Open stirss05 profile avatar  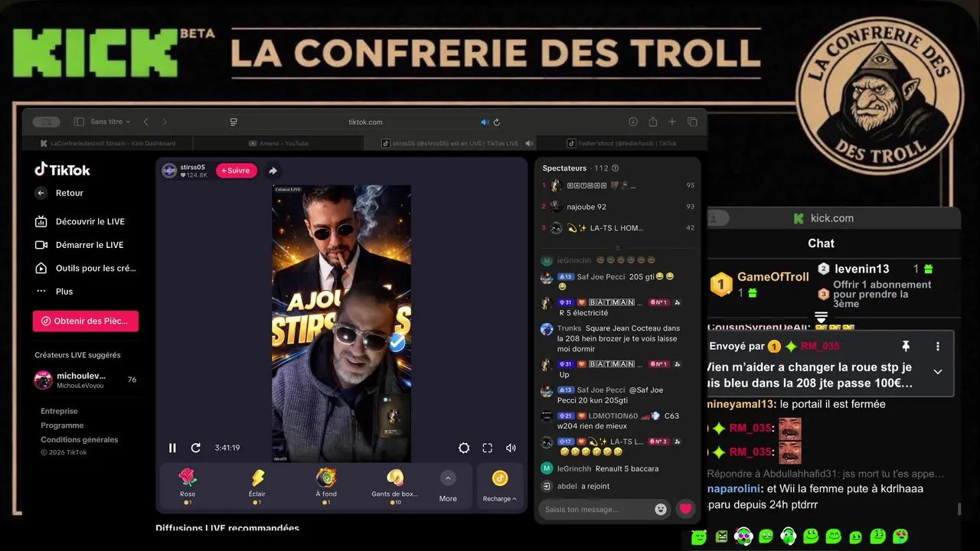point(169,171)
